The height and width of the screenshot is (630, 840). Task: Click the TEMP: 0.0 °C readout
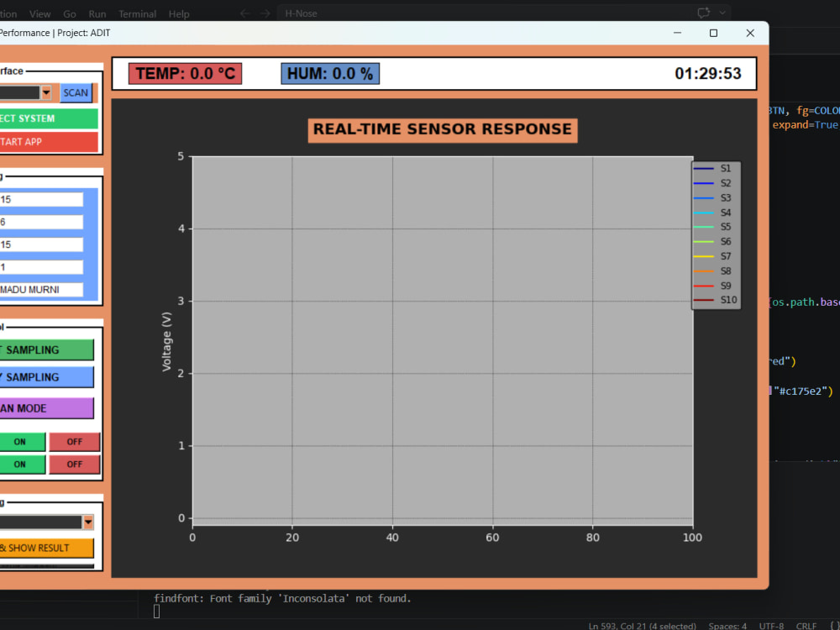pos(185,73)
